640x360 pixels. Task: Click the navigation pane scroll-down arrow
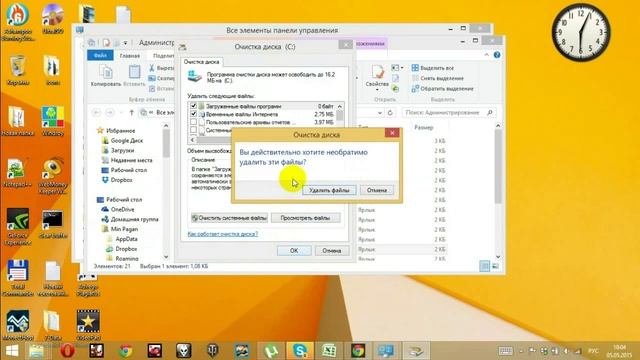pyautogui.click(x=166, y=257)
